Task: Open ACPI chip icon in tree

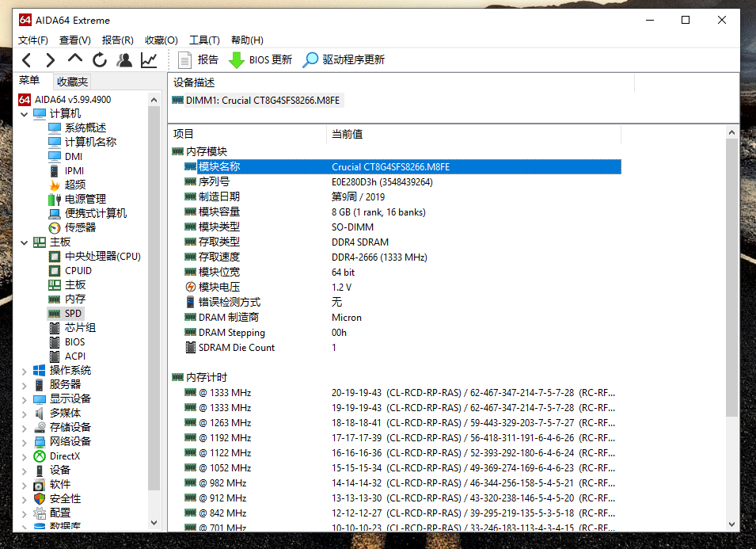Action: [x=55, y=356]
